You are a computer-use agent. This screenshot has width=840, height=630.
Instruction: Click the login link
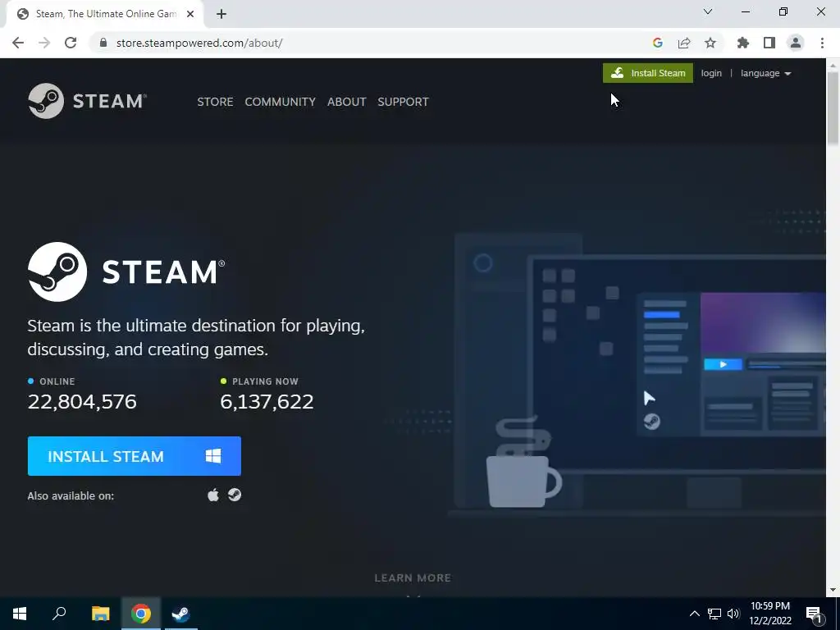click(x=711, y=73)
